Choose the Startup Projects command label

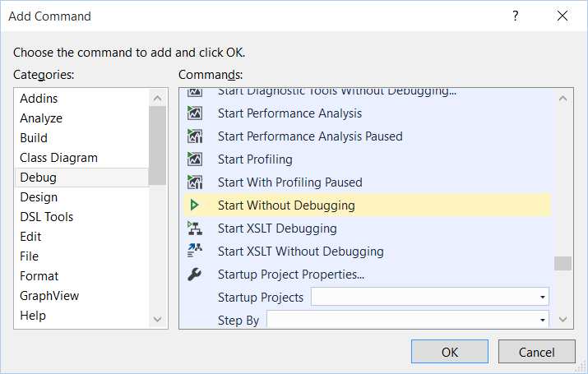pyautogui.click(x=260, y=298)
